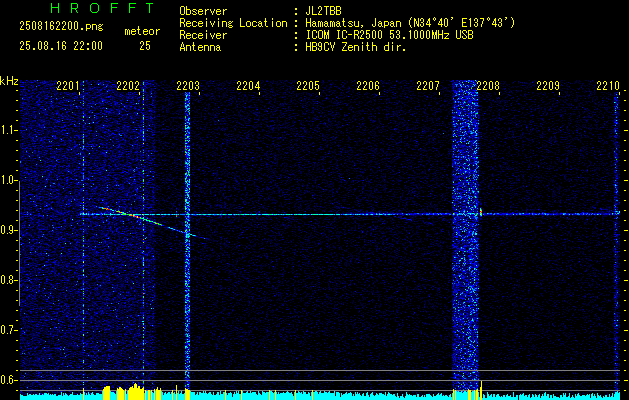The height and width of the screenshot is (400, 629).
Task: Click the meteor count label
Action: point(142,31)
